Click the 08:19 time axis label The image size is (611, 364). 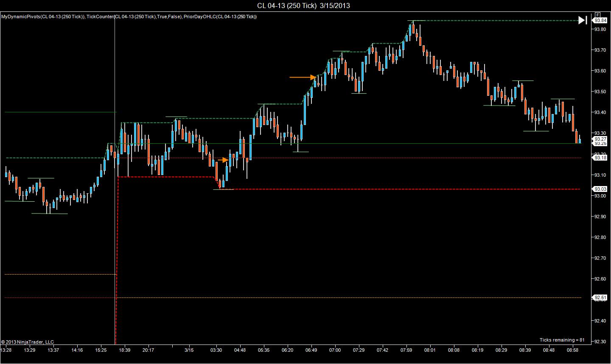tap(478, 350)
